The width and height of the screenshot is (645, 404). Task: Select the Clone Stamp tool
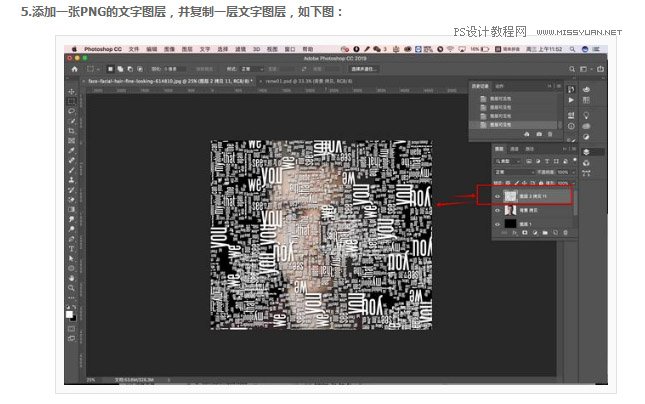coord(72,180)
